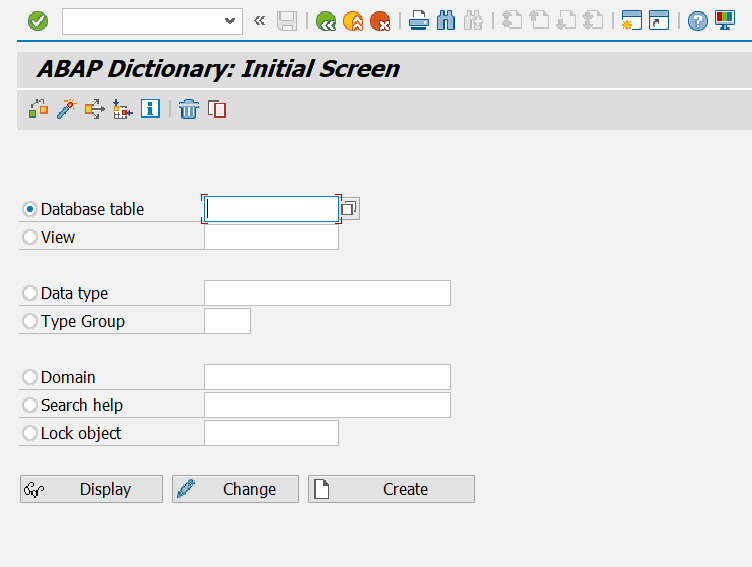This screenshot has width=752, height=567.
Task: Click the Type Group input field
Action: 227,321
